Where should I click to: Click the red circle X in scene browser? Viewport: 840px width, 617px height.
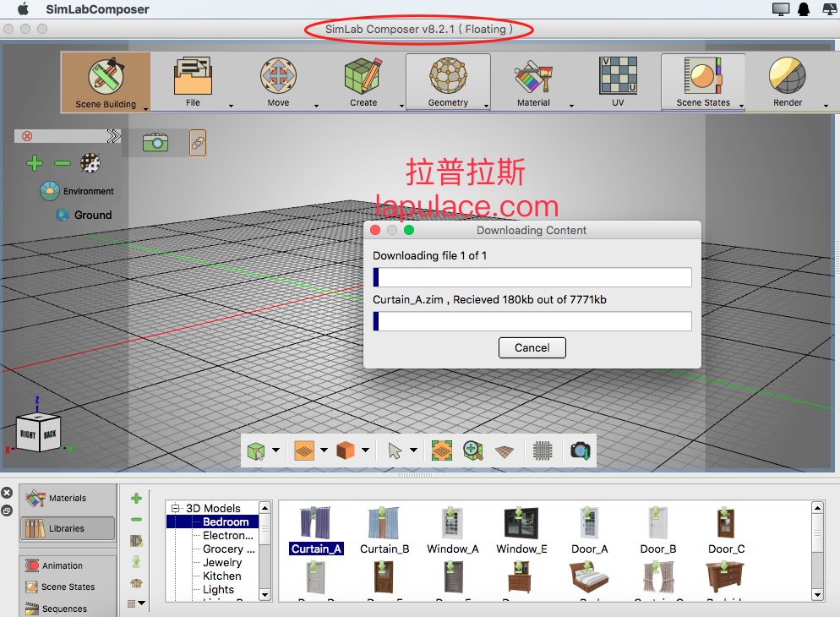[x=27, y=136]
